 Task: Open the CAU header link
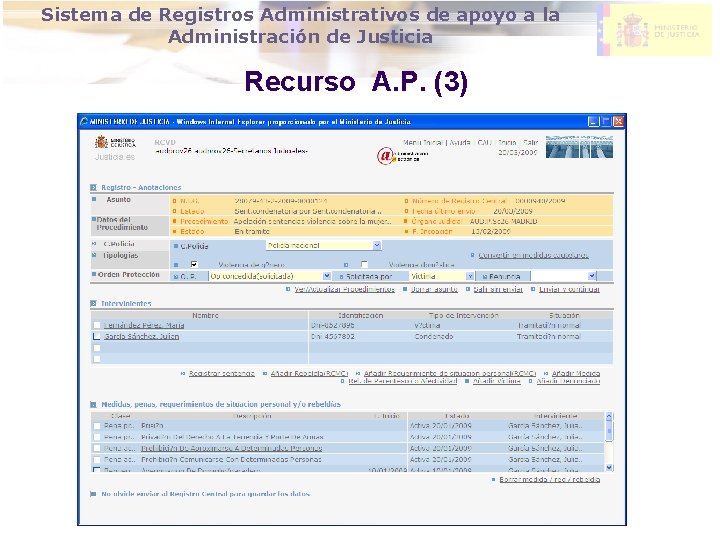(x=484, y=142)
